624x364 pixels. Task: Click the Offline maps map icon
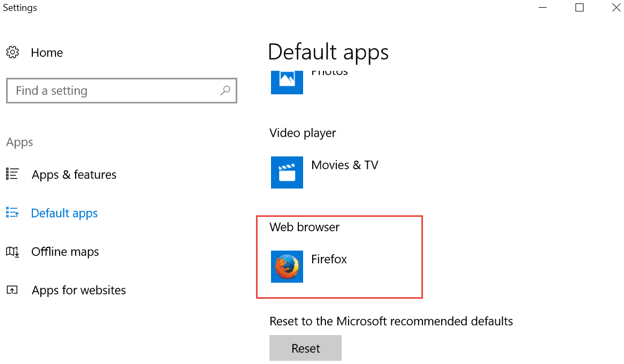coord(12,251)
